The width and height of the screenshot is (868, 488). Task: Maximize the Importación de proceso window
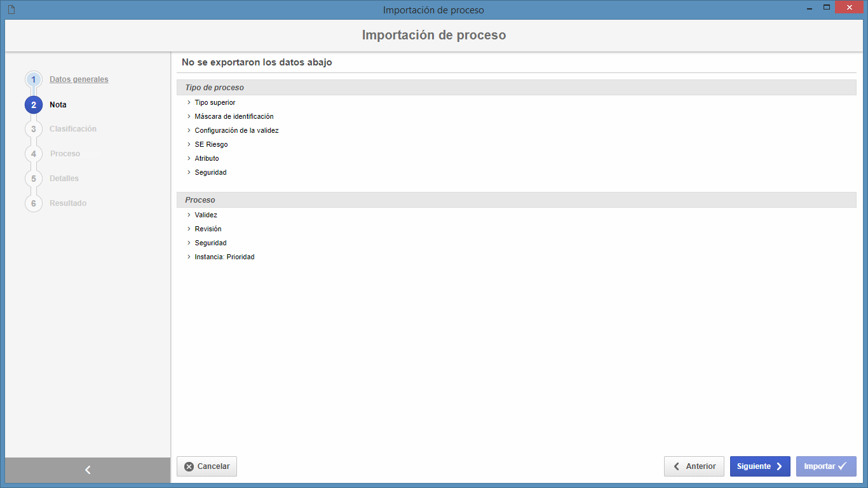827,7
